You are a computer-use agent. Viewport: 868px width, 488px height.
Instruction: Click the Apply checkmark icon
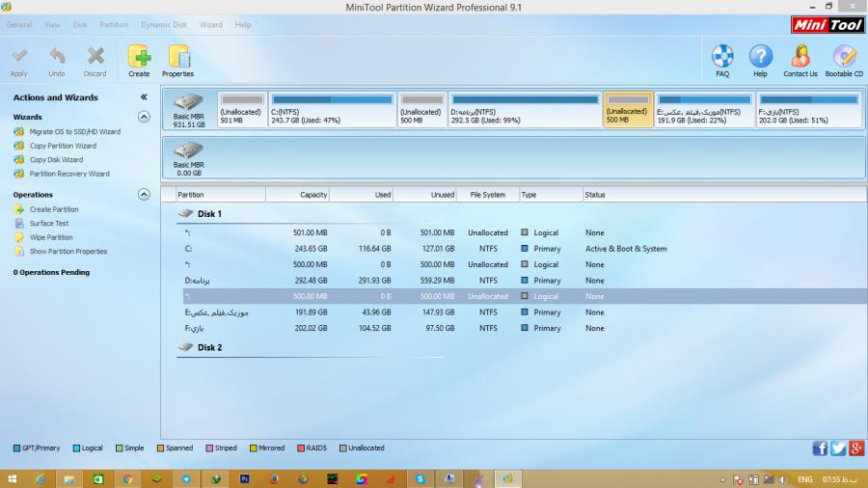pos(19,56)
